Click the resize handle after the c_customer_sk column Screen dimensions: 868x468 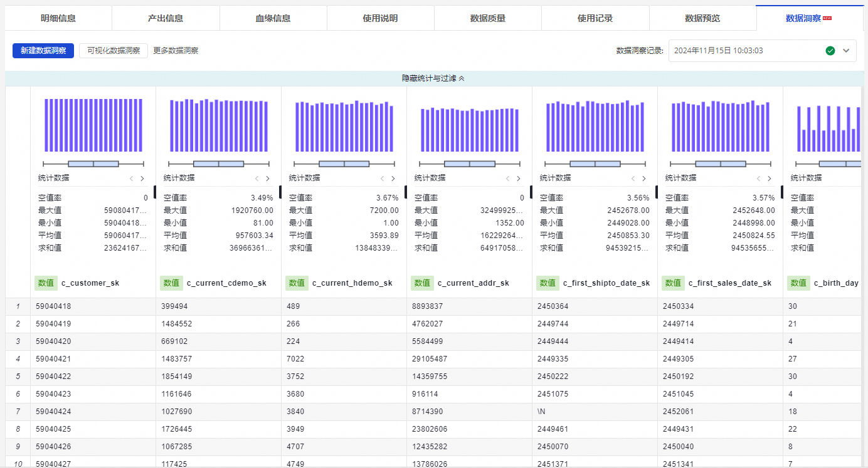click(155, 192)
